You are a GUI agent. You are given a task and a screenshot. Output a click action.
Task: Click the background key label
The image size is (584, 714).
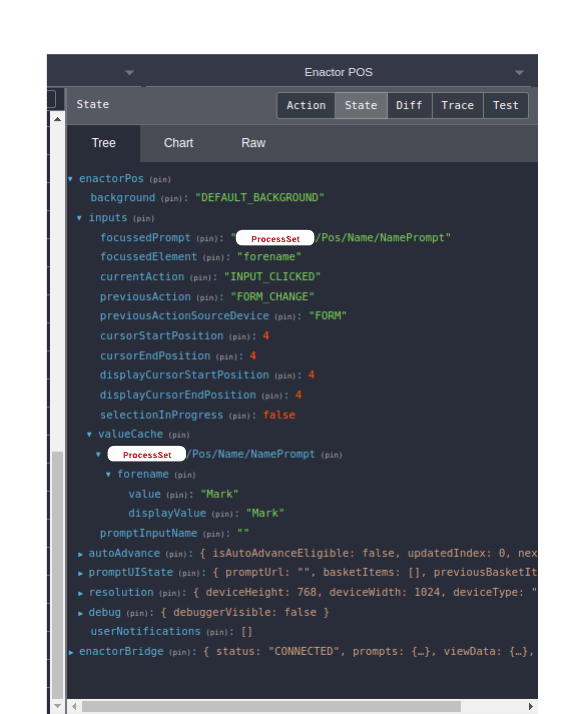coord(122,198)
